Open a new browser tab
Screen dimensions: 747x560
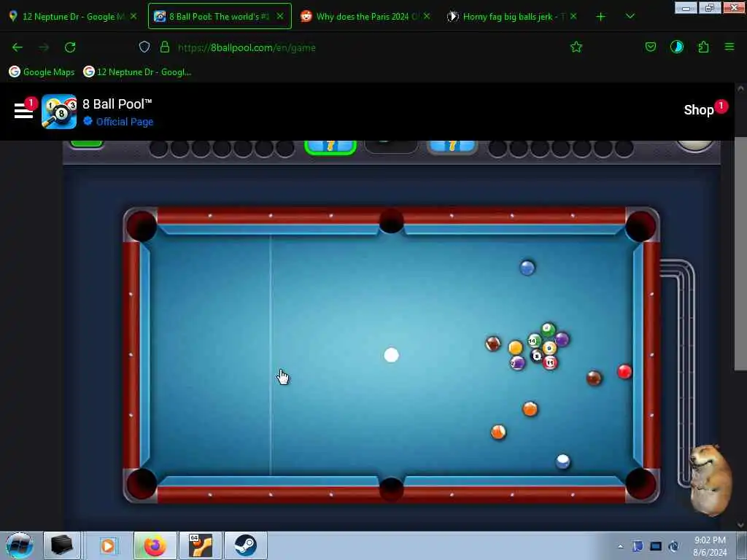pyautogui.click(x=601, y=17)
